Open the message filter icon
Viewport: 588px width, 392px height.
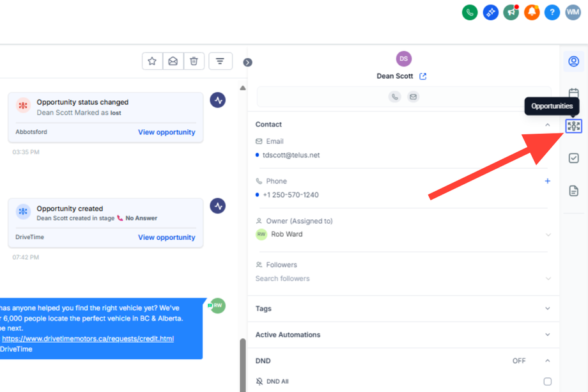point(220,61)
